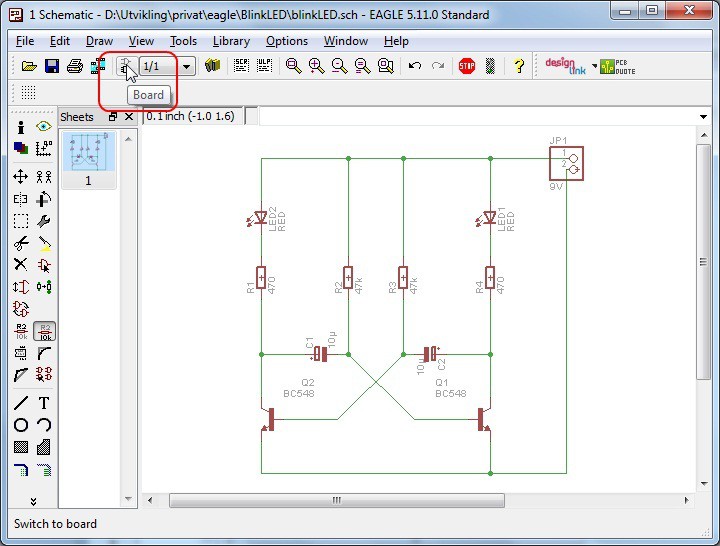Click the Print icon in toolbar
This screenshot has width=720, height=546.
click(x=74, y=66)
